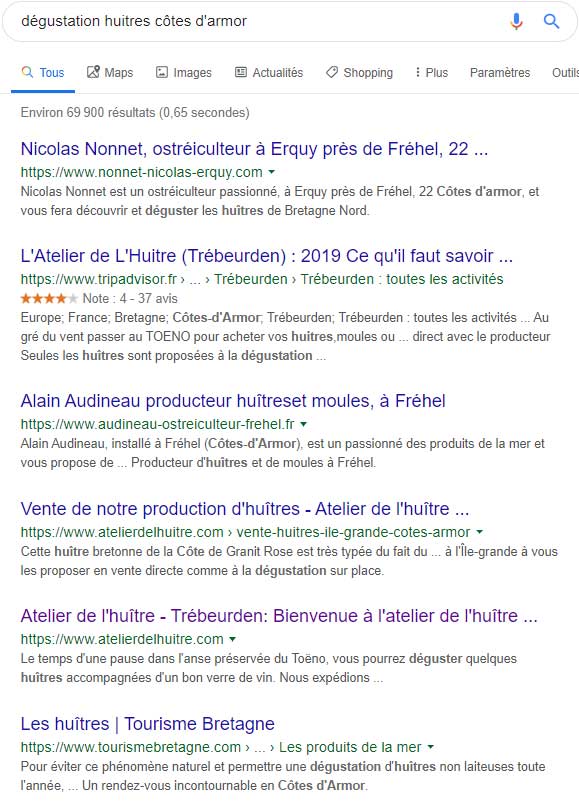Switch to the Shopping tab
The height and width of the screenshot is (801, 579).
coord(359,73)
